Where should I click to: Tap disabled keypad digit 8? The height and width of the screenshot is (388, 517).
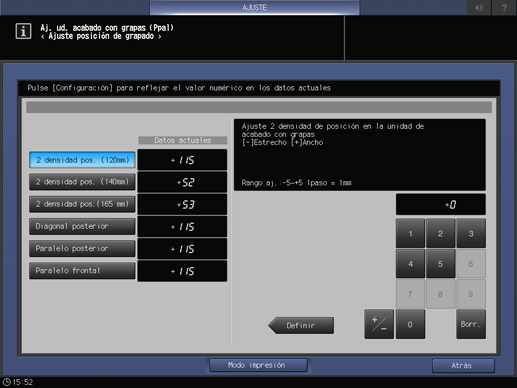point(440,294)
